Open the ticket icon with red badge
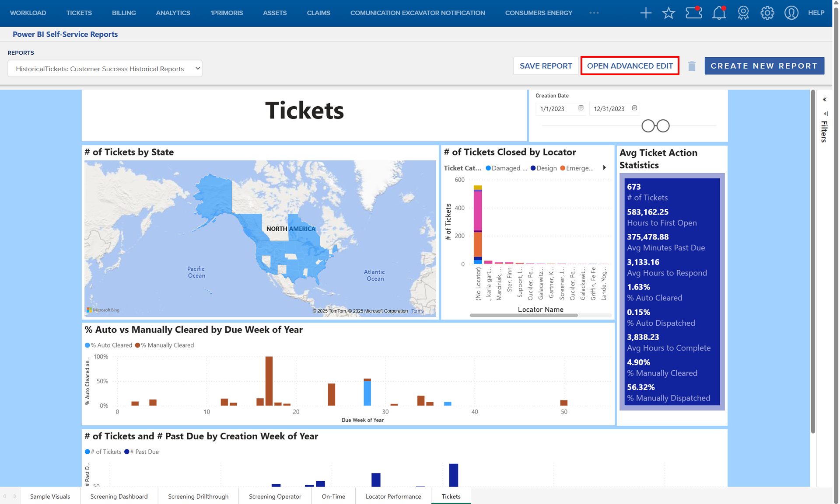This screenshot has width=840, height=504. coord(693,13)
